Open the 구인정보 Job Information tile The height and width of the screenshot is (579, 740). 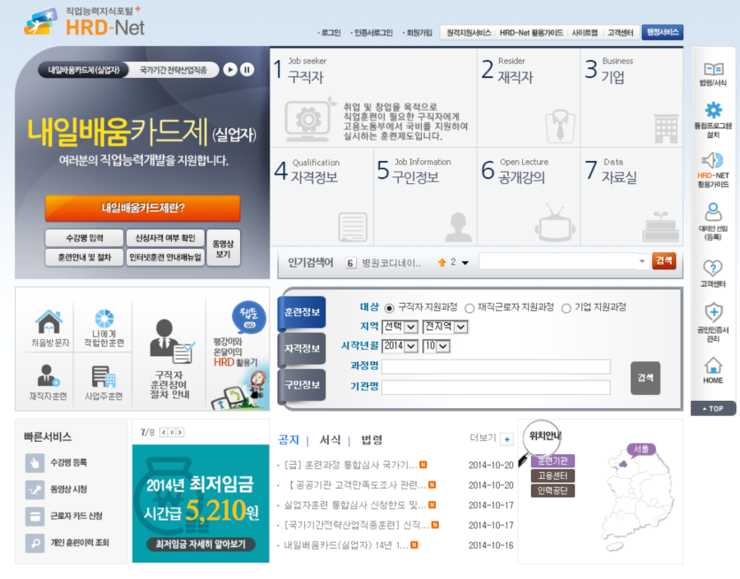(425, 196)
